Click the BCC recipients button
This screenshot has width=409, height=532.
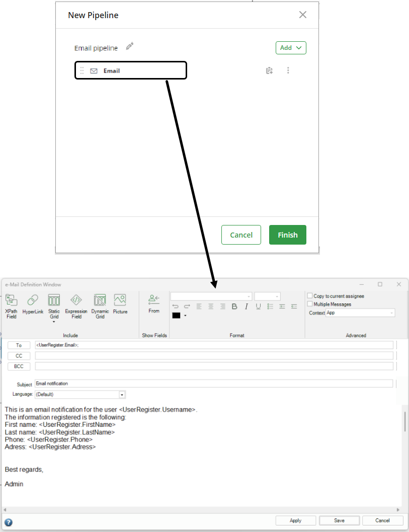click(19, 366)
